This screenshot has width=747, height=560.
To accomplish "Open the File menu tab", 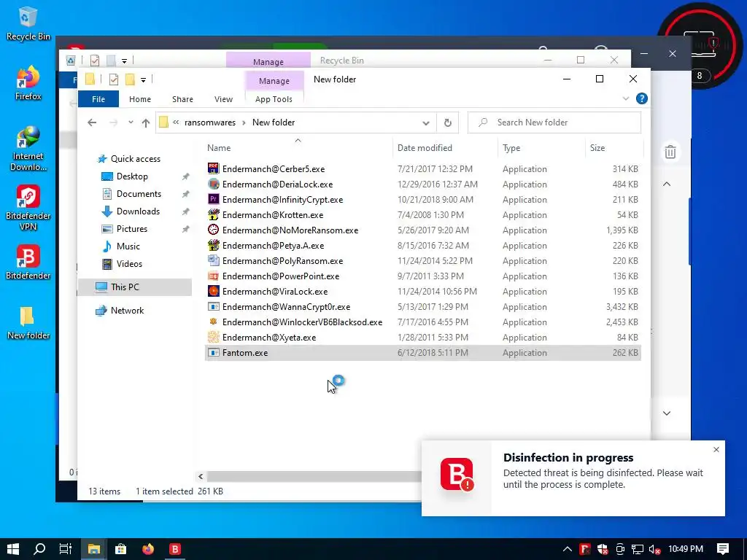I will 98,99.
